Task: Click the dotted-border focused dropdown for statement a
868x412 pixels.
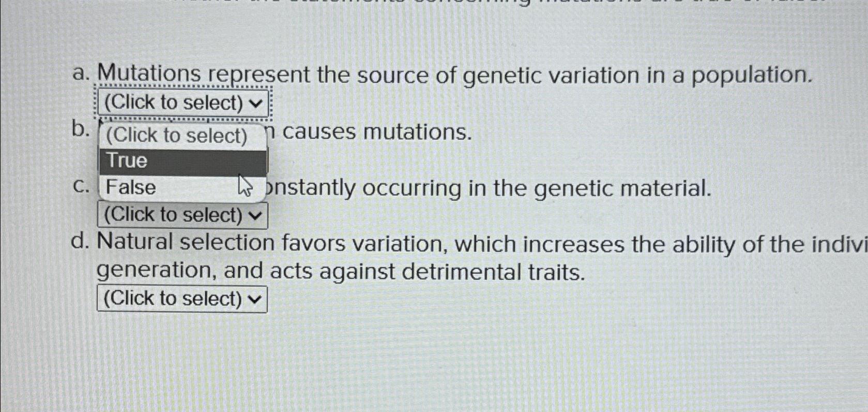Action: pos(182,101)
